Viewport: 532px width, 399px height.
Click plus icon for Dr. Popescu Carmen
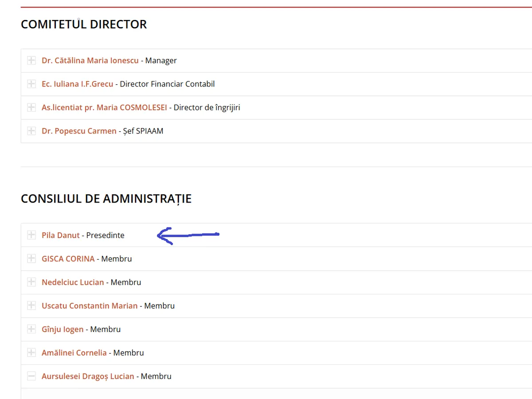pos(31,131)
